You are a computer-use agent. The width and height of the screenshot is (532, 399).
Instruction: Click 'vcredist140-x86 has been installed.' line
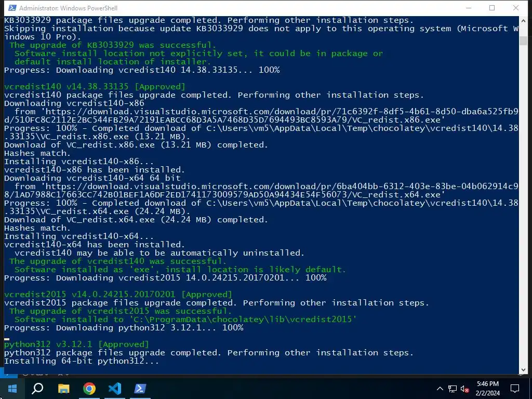point(95,170)
